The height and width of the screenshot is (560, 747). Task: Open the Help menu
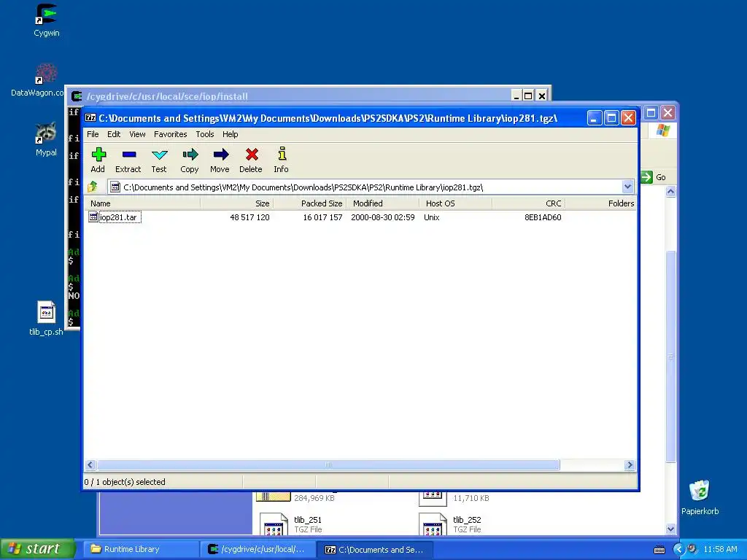(x=230, y=134)
